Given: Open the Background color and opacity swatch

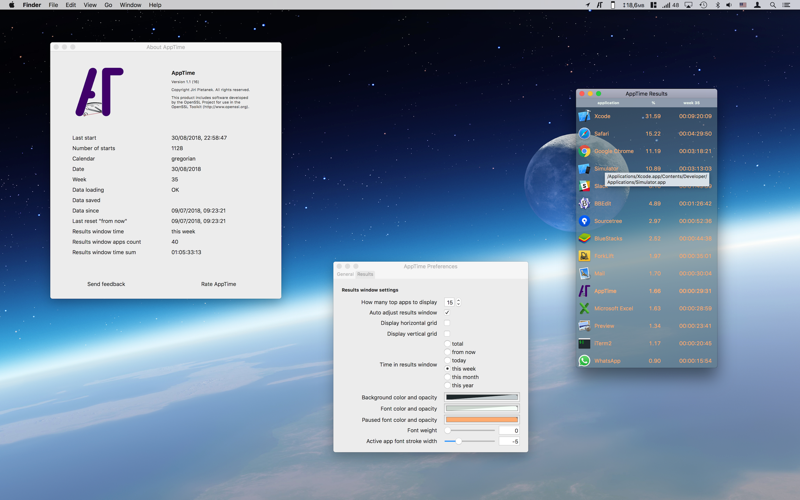Looking at the screenshot, I should pos(482,397).
